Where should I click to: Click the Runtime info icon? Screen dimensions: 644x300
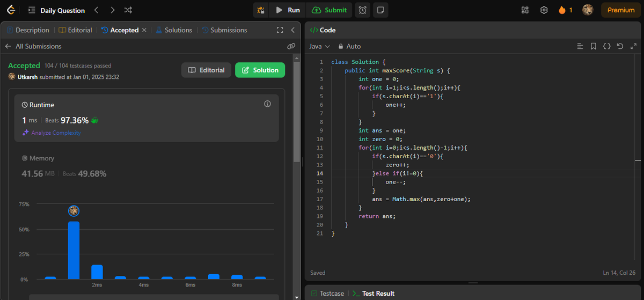(x=267, y=104)
